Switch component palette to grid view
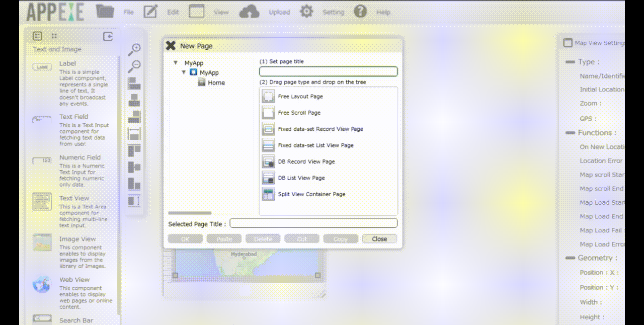 54,36
